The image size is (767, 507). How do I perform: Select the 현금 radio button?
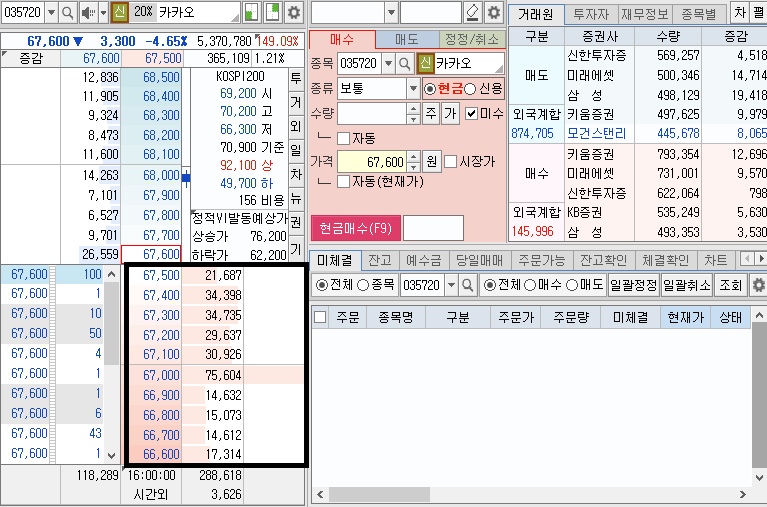point(429,89)
